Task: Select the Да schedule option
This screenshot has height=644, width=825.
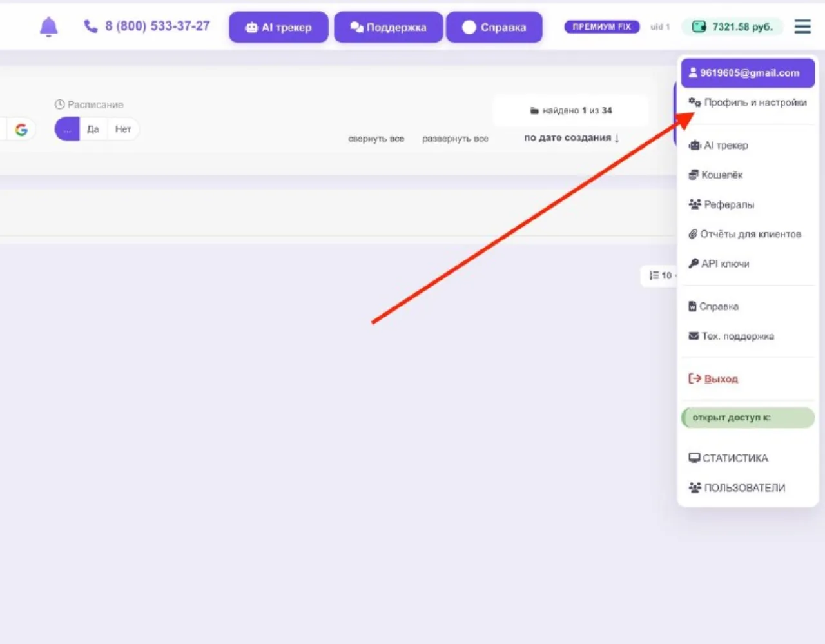Action: click(x=93, y=129)
